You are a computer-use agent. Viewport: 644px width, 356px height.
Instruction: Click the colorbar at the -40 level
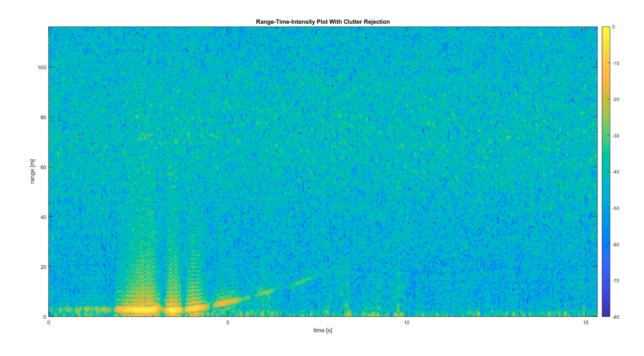point(605,172)
